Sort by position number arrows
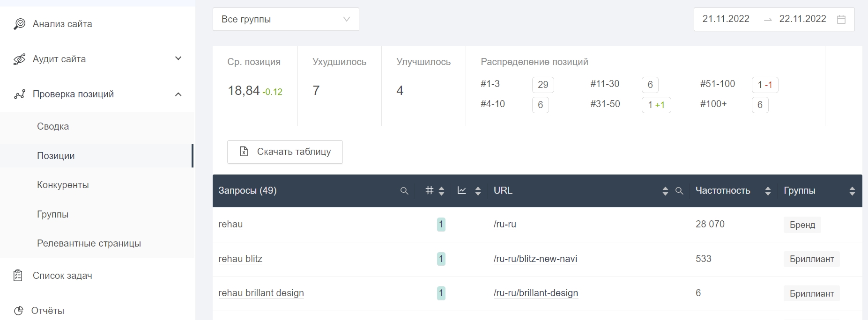 click(x=441, y=191)
